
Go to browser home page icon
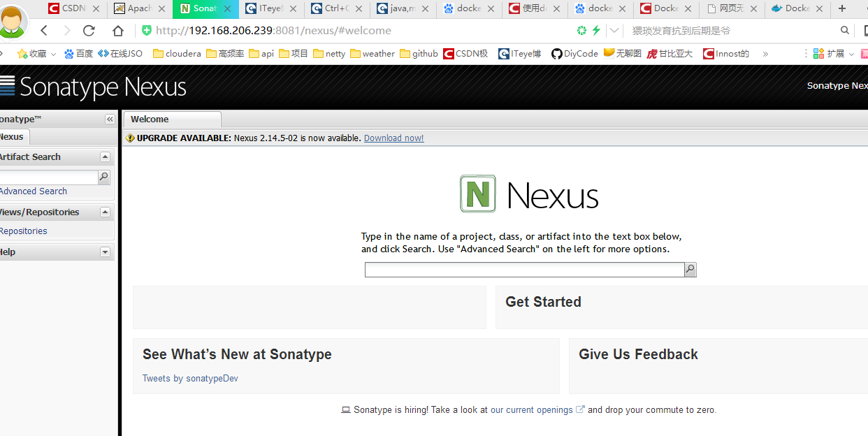point(118,31)
